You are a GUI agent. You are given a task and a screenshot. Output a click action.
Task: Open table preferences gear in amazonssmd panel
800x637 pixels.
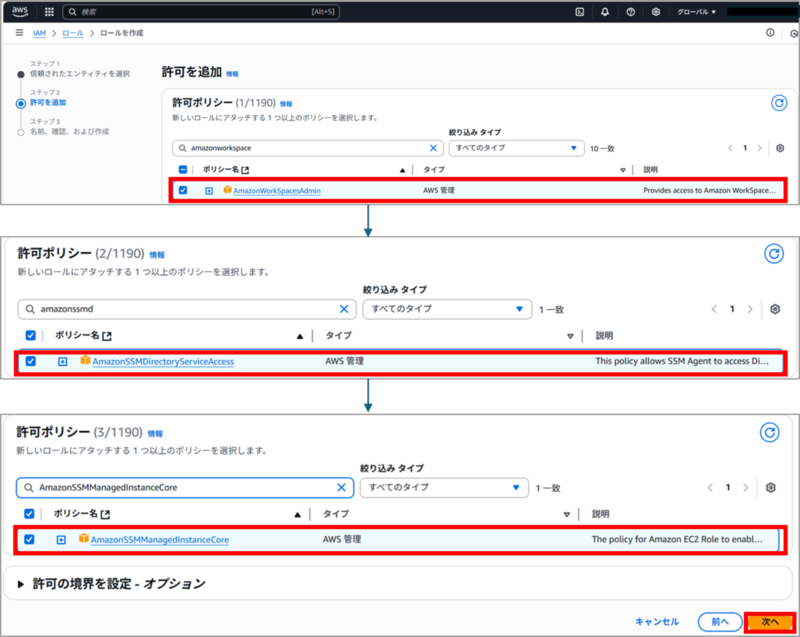click(x=774, y=309)
